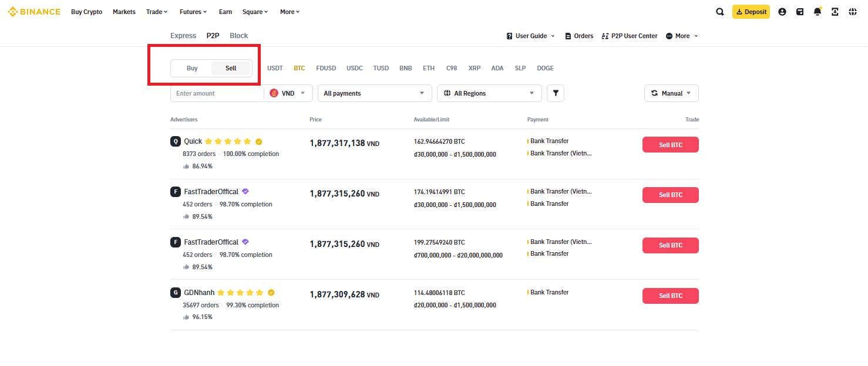868x366 pixels.
Task: Expand the top navigation More menu
Action: 290,12
